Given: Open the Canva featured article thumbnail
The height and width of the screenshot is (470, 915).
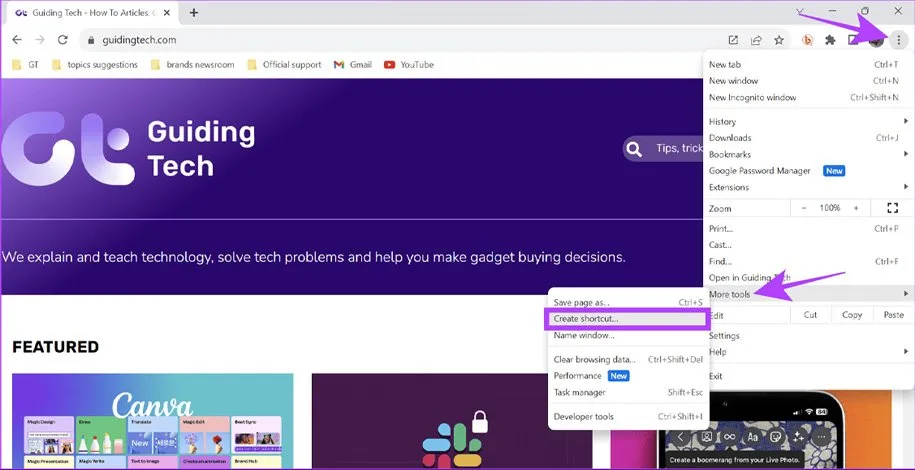Looking at the screenshot, I should 153,421.
